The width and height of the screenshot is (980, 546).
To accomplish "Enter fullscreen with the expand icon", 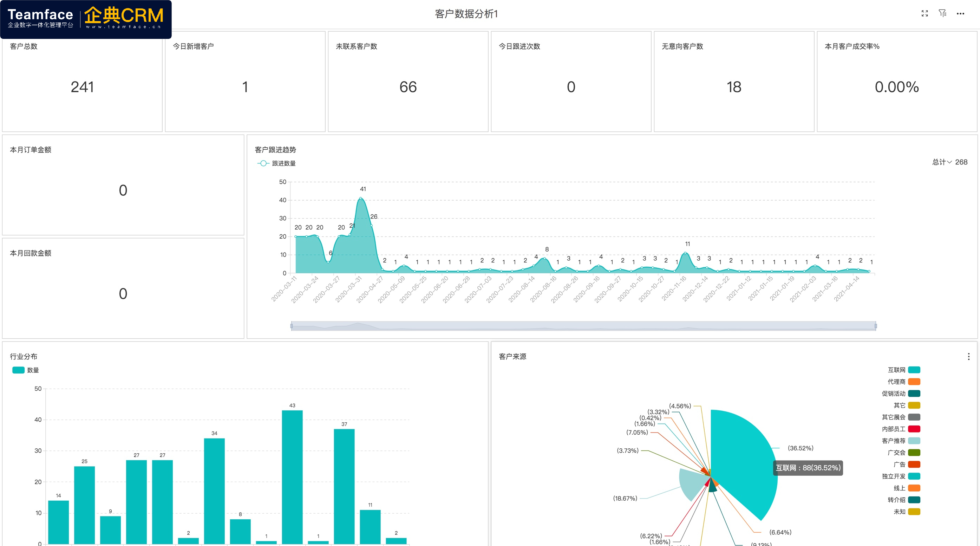I will (x=925, y=14).
